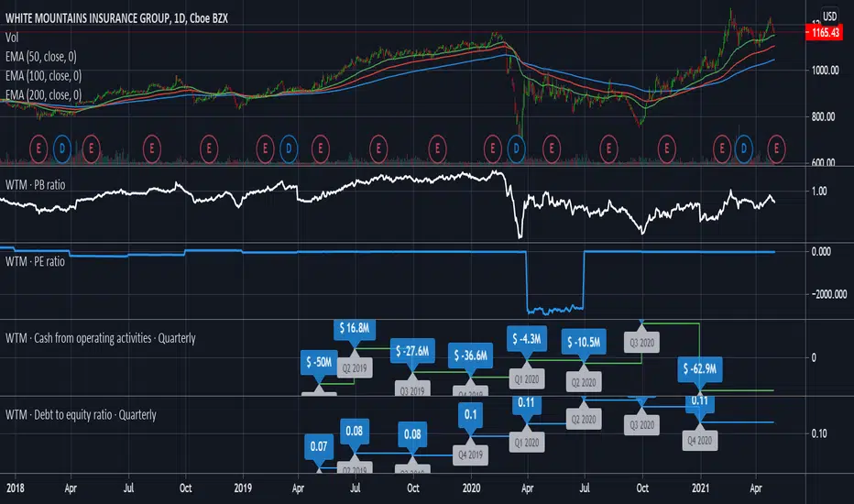Click the Q1 2020 tag in debt to equity pane

point(527,443)
